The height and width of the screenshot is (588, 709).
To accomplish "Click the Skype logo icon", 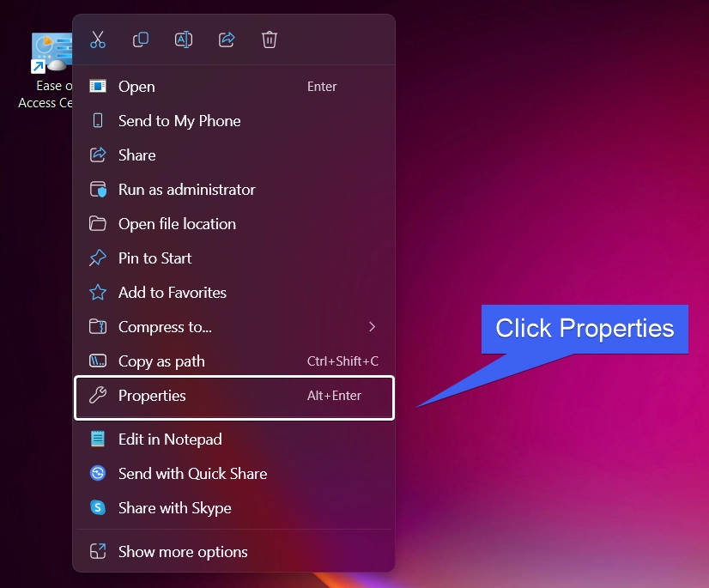I will [98, 507].
